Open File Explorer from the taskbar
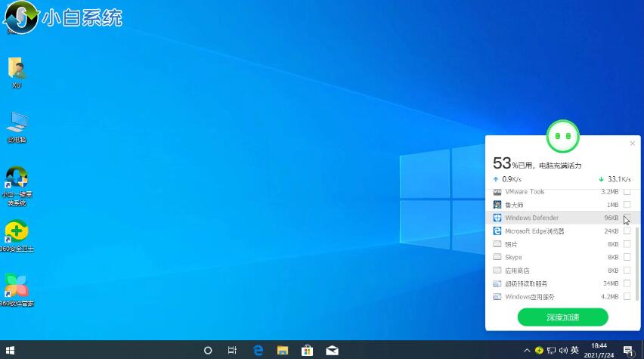The width and height of the screenshot is (644, 359). (282, 351)
